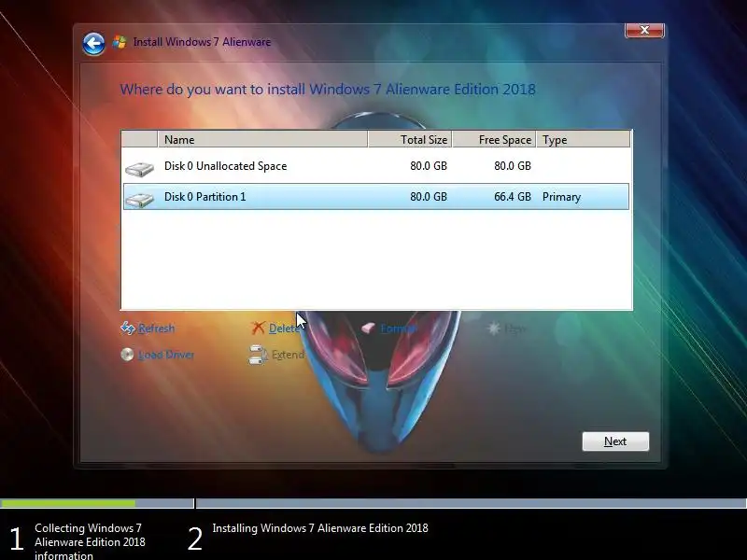Viewport: 747px width, 560px height.
Task: Refresh the disk list via Refresh link
Action: (156, 329)
